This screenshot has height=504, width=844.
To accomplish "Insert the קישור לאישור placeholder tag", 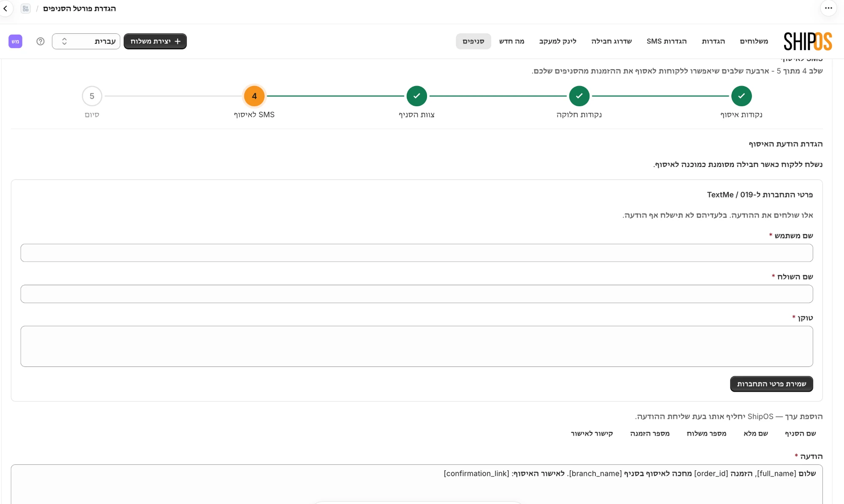I will pyautogui.click(x=592, y=434).
